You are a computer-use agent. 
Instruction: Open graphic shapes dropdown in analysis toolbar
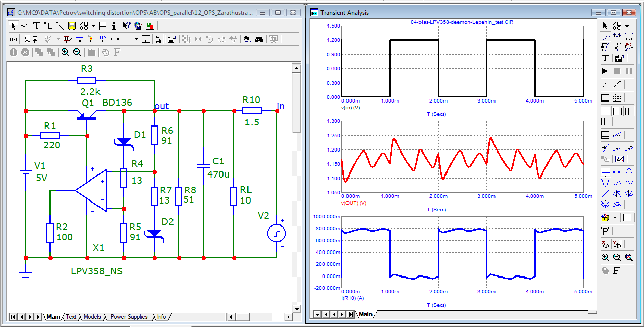pyautogui.click(x=627, y=26)
